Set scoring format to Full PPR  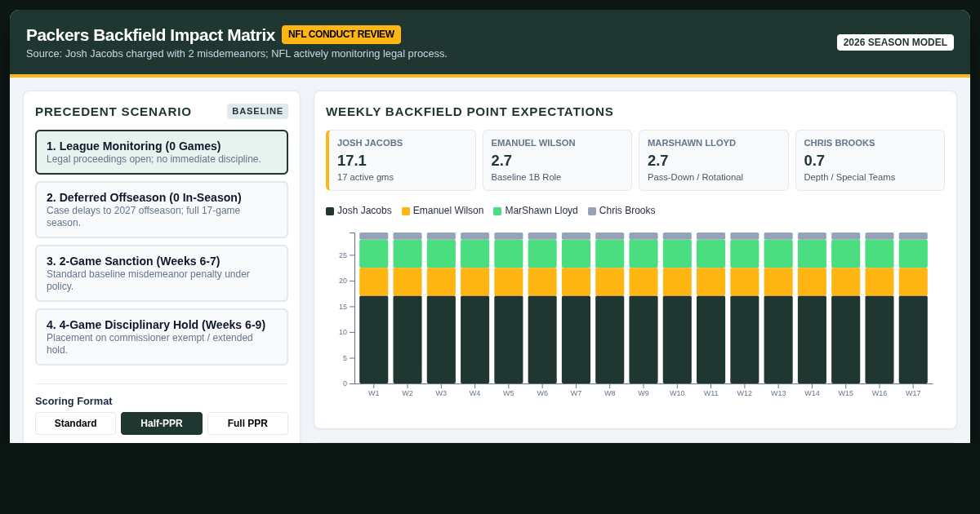247,423
